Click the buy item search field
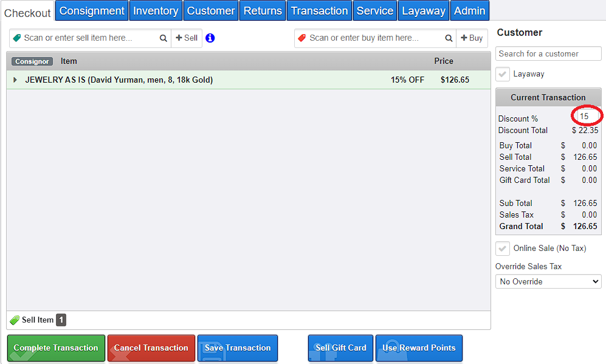The width and height of the screenshot is (606, 364). (x=375, y=38)
